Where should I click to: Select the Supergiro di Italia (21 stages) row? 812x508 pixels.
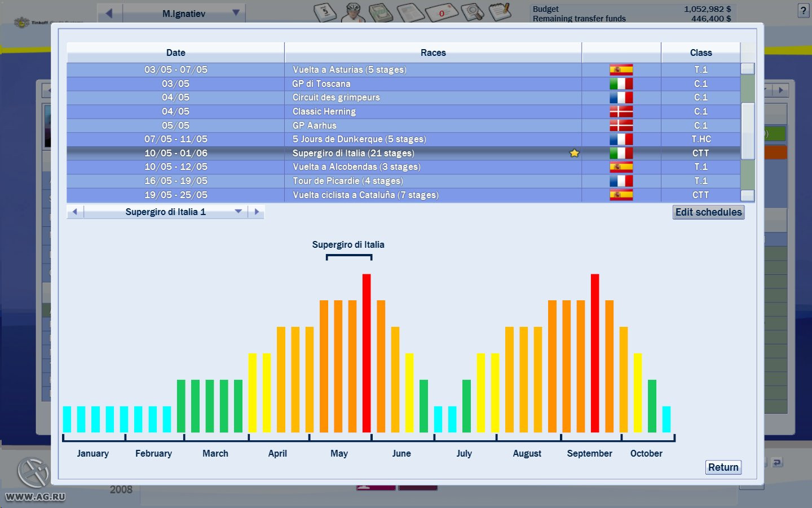[x=403, y=153]
